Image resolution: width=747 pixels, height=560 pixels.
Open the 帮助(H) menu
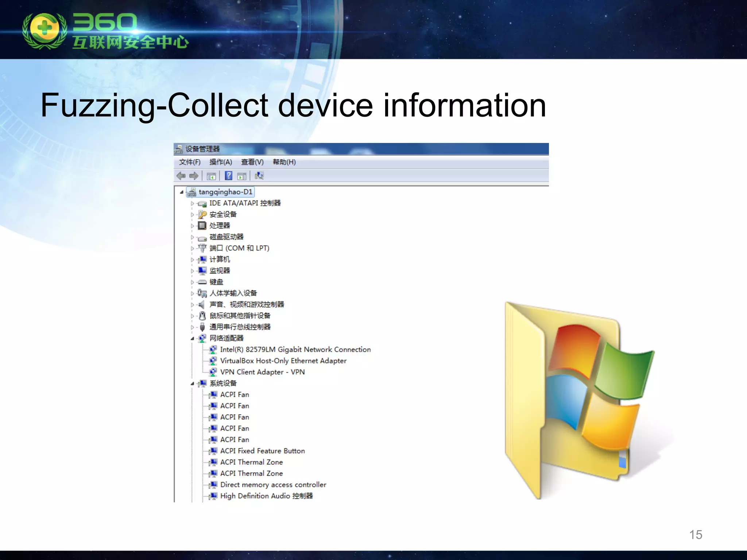(284, 162)
